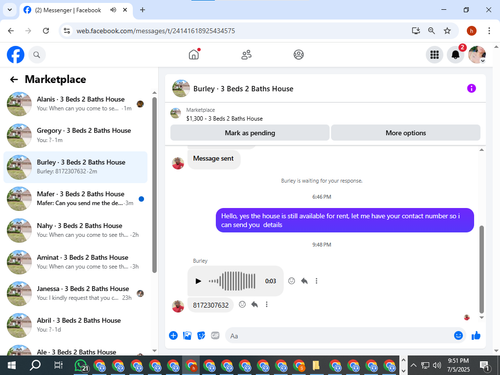Open Janessa conversation
This screenshot has width=500, height=375.
coord(75,293)
